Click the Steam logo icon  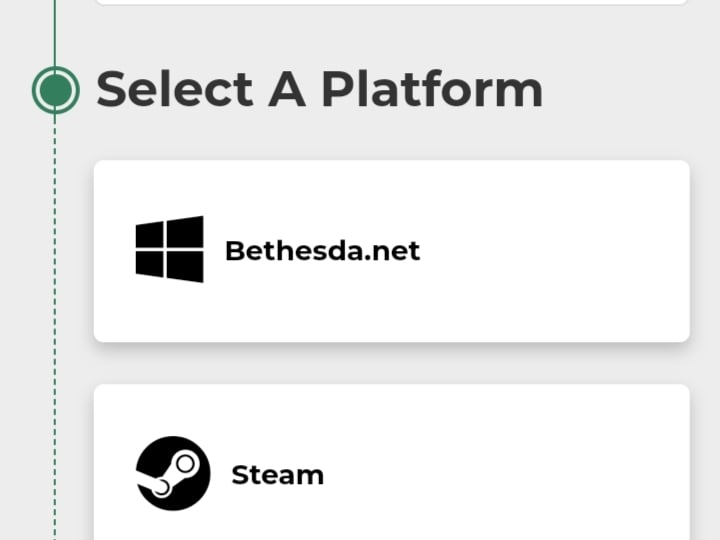(173, 473)
